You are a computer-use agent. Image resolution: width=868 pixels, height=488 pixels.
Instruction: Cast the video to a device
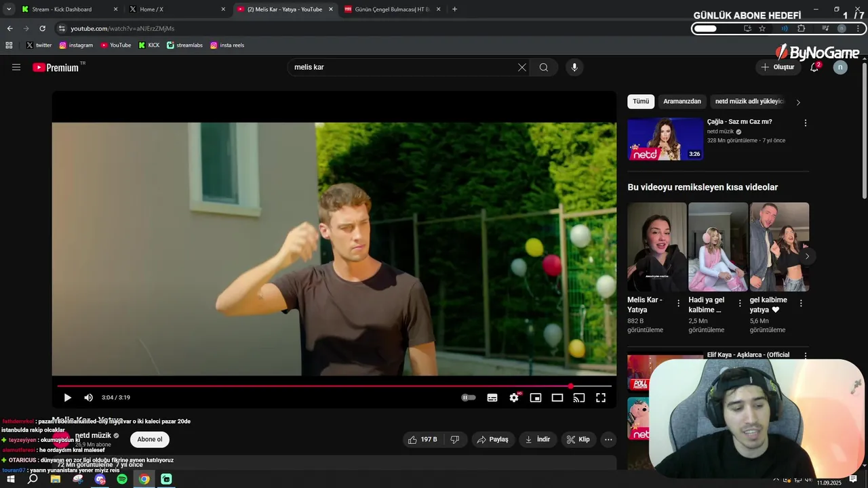(x=579, y=398)
